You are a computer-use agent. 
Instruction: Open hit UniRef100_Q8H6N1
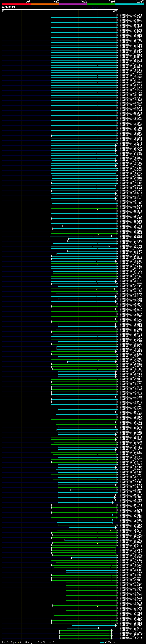pyautogui.click(x=131, y=231)
